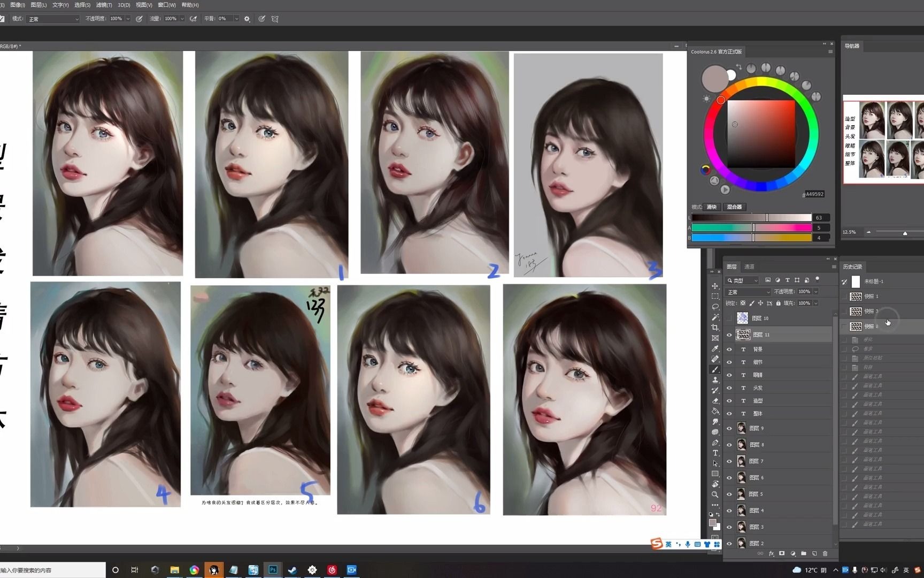Image resolution: width=924 pixels, height=578 pixels.
Task: Switch to the 通道 tab
Action: (750, 267)
